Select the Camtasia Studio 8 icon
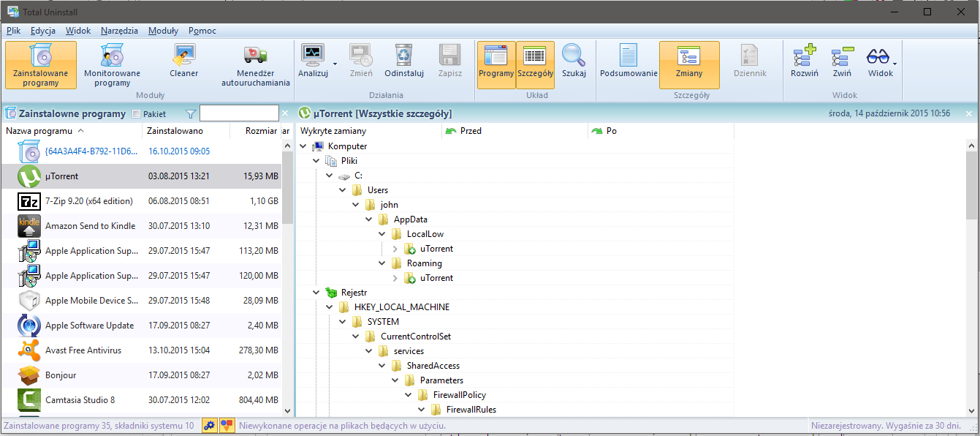Image resolution: width=980 pixels, height=436 pixels. [x=29, y=400]
